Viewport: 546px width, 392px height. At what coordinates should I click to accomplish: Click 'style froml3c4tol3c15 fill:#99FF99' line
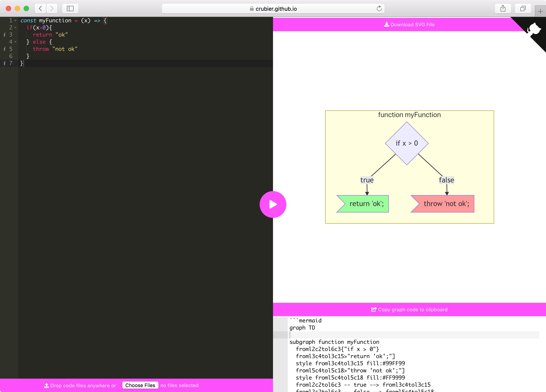[x=350, y=363]
